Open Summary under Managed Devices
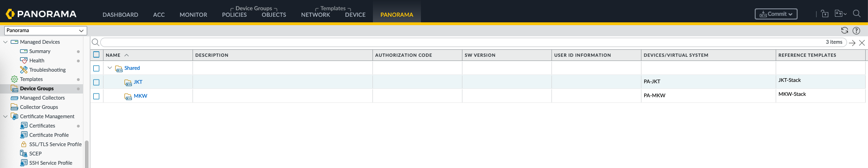Viewport: 868px width, 168px height. coord(40,51)
